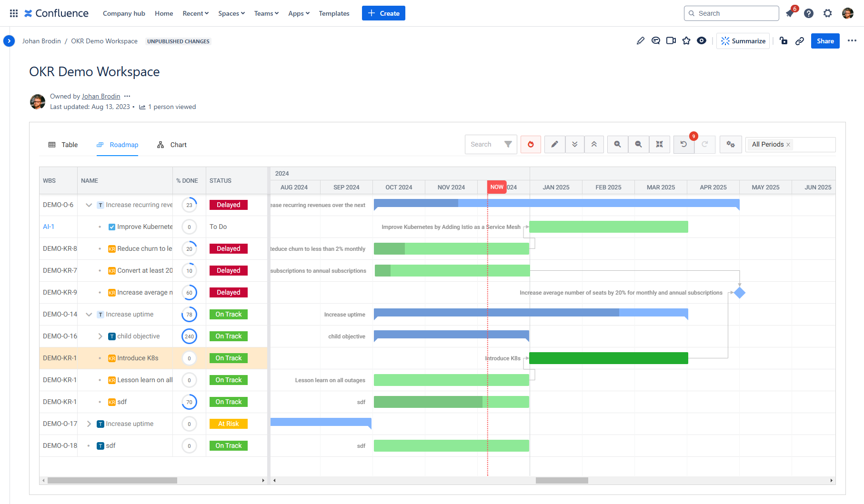Open roadmap settings gears icon
Screen dimensions: 864x504
pos(730,144)
